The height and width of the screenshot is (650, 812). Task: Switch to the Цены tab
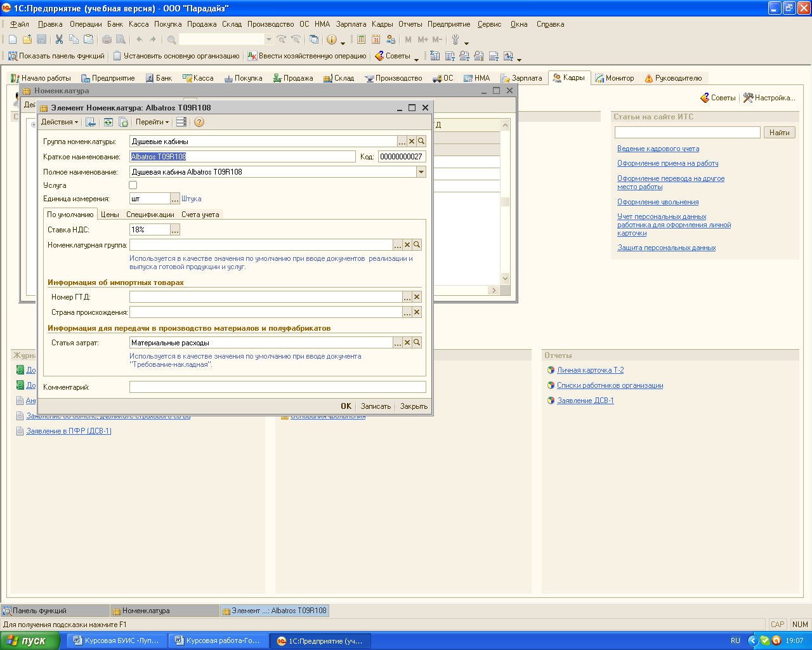click(110, 215)
